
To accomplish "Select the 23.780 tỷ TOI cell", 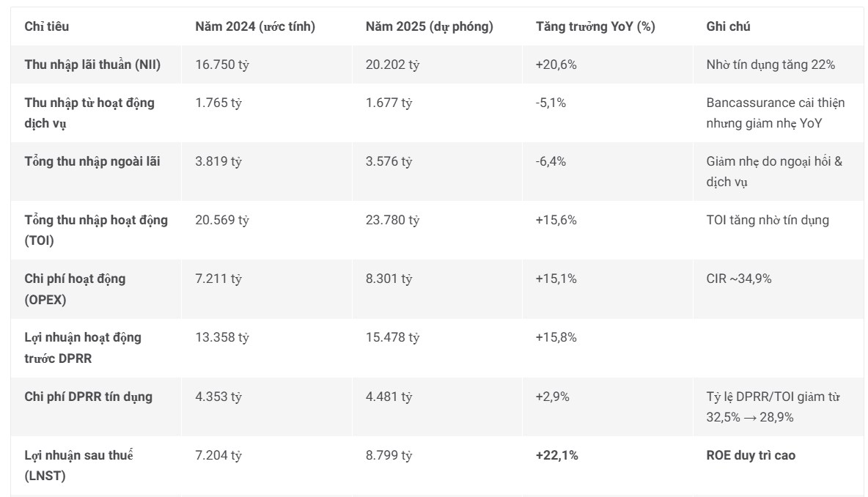I will click(392, 220).
